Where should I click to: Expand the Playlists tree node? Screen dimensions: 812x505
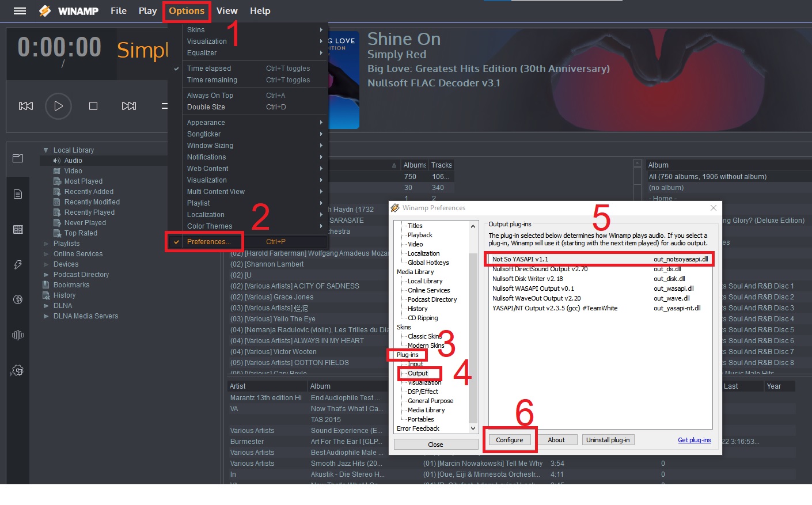click(x=46, y=244)
